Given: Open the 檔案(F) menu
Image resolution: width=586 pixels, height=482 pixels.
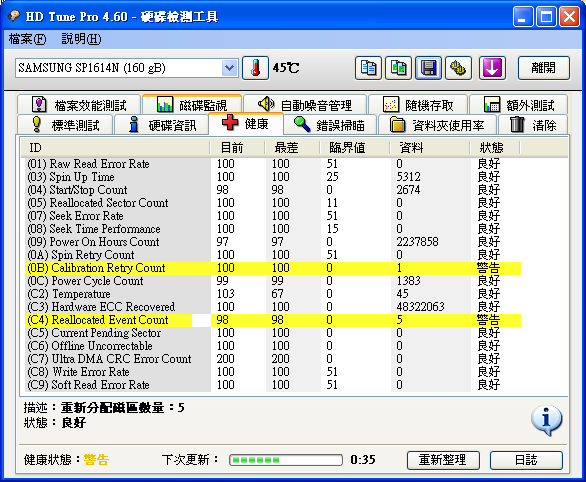Looking at the screenshot, I should coord(27,39).
